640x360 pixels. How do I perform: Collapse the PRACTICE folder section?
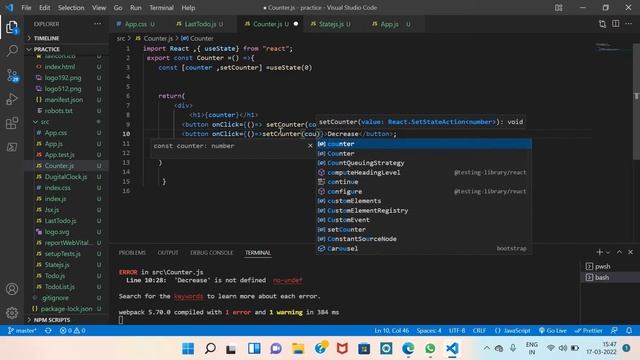tap(46, 49)
